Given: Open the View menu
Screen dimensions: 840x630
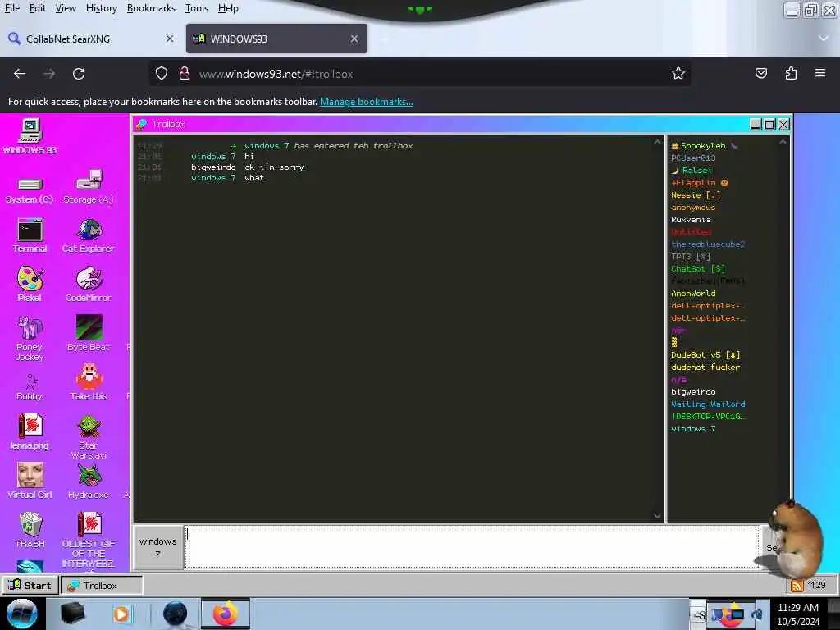Looking at the screenshot, I should click(x=66, y=8).
